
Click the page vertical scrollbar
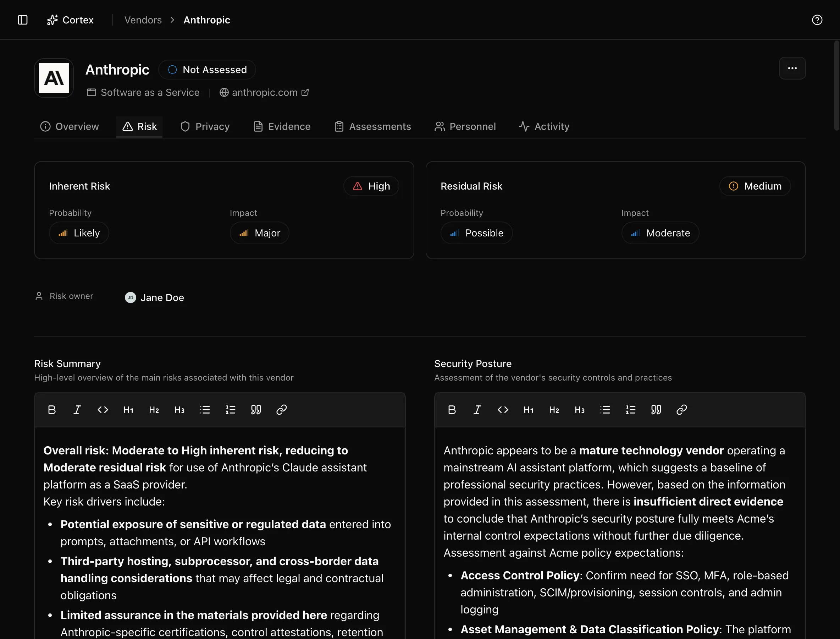pos(836,86)
